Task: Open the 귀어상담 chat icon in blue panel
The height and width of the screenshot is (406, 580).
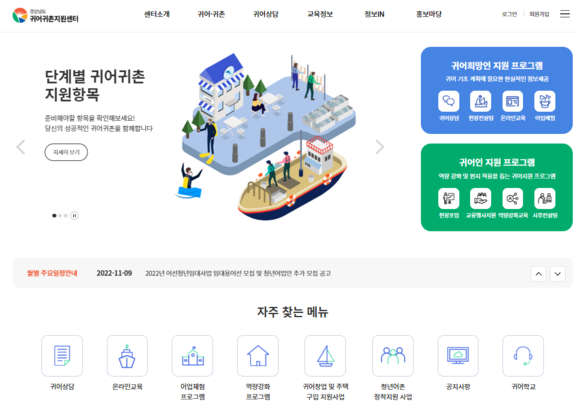Action: tap(449, 101)
